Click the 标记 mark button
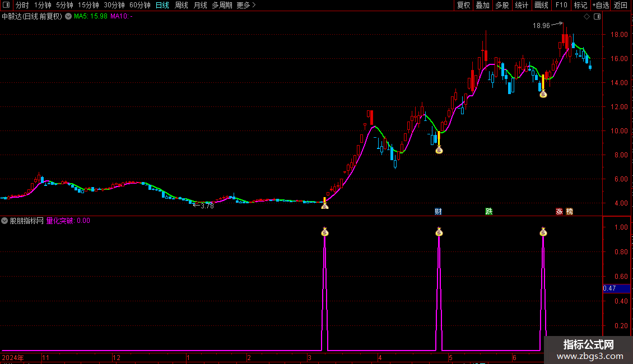The height and width of the screenshot is (364, 633). [580, 5]
